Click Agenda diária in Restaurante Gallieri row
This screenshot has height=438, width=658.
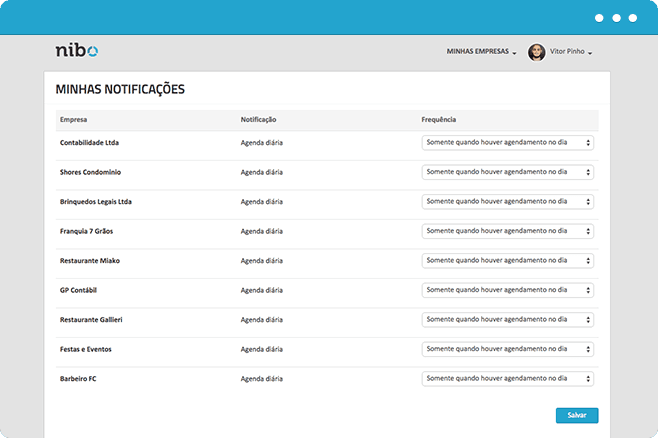[261, 320]
